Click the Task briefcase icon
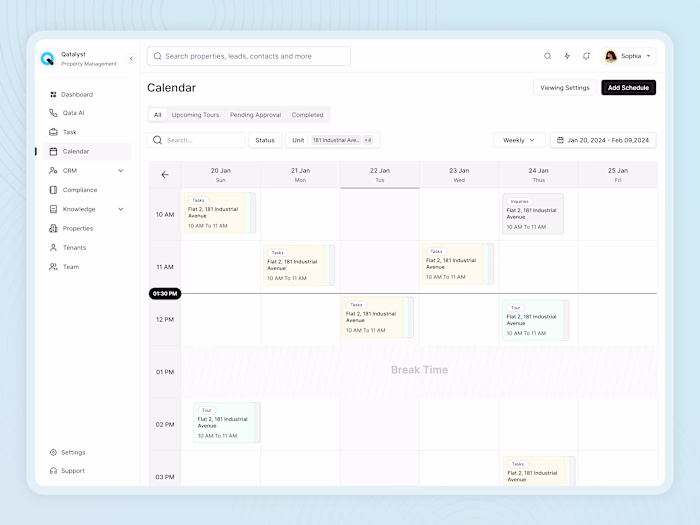The height and width of the screenshot is (525, 700). 53,132
